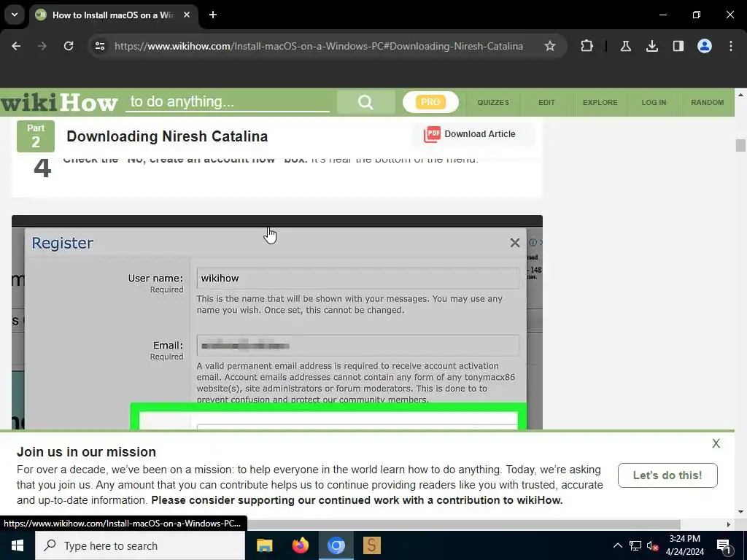Click the wikiHow search field
Viewport: 747px width, 560px height.
point(228,101)
